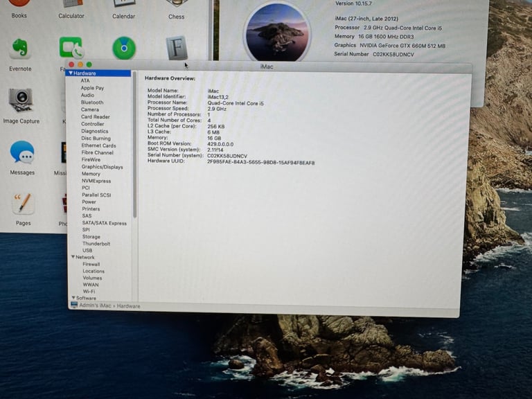This screenshot has width=532, height=399.
Task: Launch the Chess app
Action: 177,4
